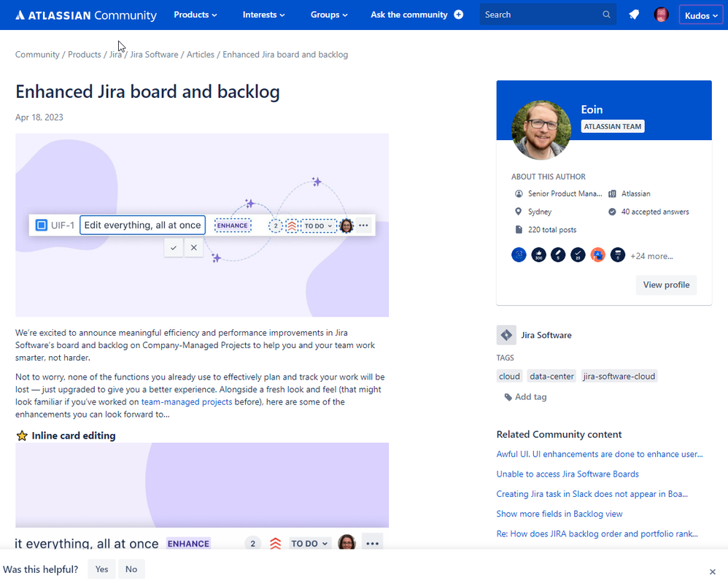Click three-dot menu in lower card image
Viewport: 728px width, 586px height.
click(x=372, y=543)
